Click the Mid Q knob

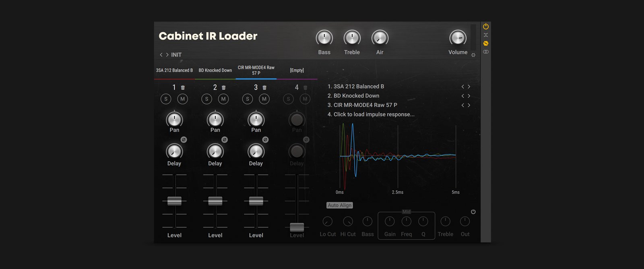click(x=423, y=221)
